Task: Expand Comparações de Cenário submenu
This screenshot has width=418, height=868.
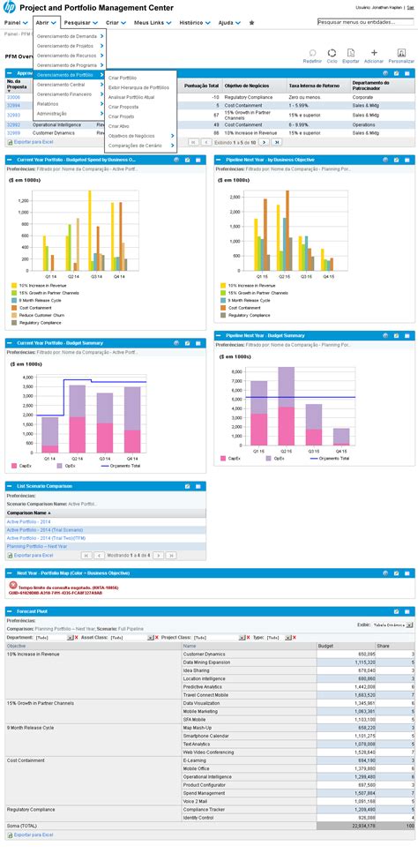Action: point(140,145)
